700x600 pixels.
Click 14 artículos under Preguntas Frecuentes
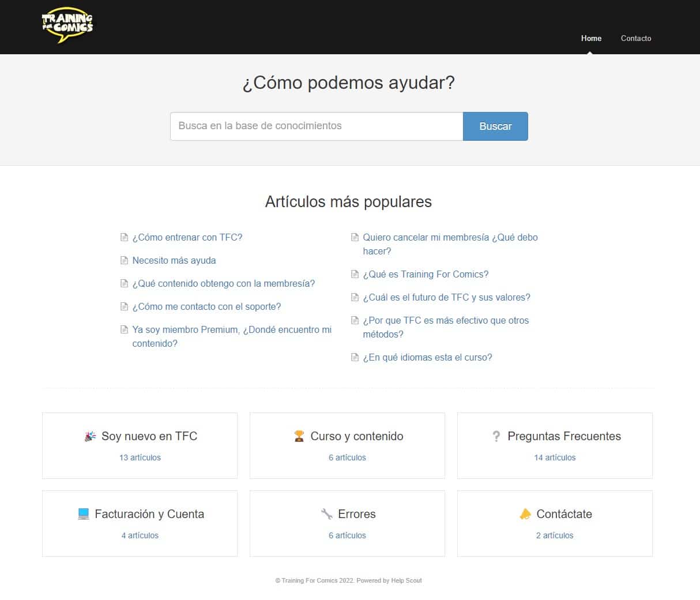pos(555,457)
